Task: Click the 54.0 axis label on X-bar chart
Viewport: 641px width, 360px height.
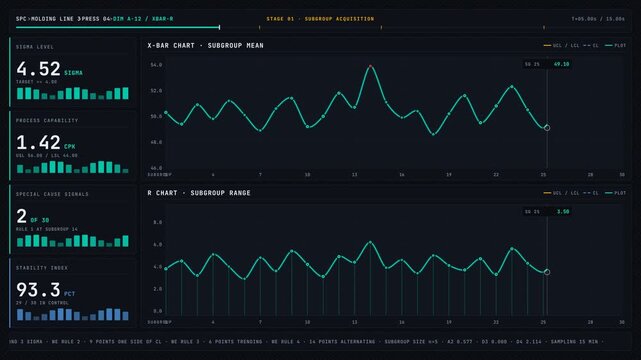Action: [x=156, y=65]
